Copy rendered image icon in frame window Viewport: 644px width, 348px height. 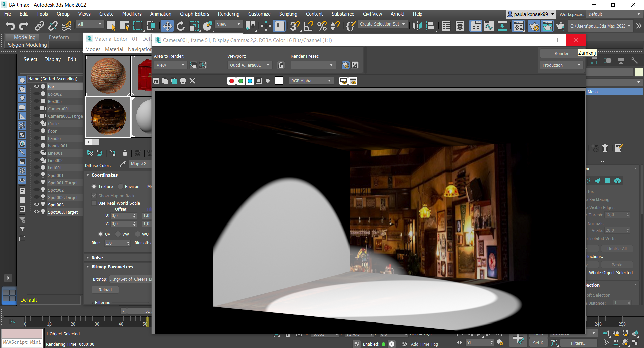pyautogui.click(x=165, y=81)
